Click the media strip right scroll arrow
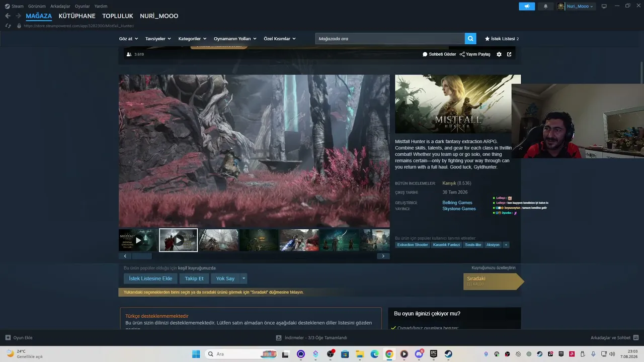Image resolution: width=644 pixels, height=362 pixels. coord(383,256)
